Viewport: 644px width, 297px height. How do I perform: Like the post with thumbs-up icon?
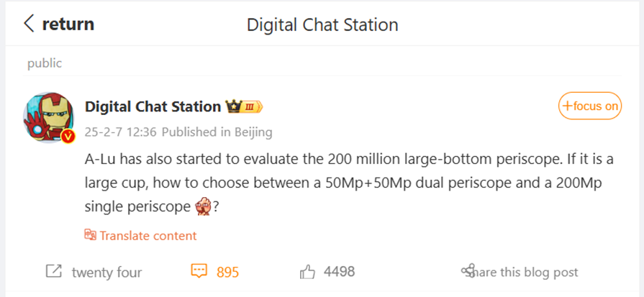307,272
